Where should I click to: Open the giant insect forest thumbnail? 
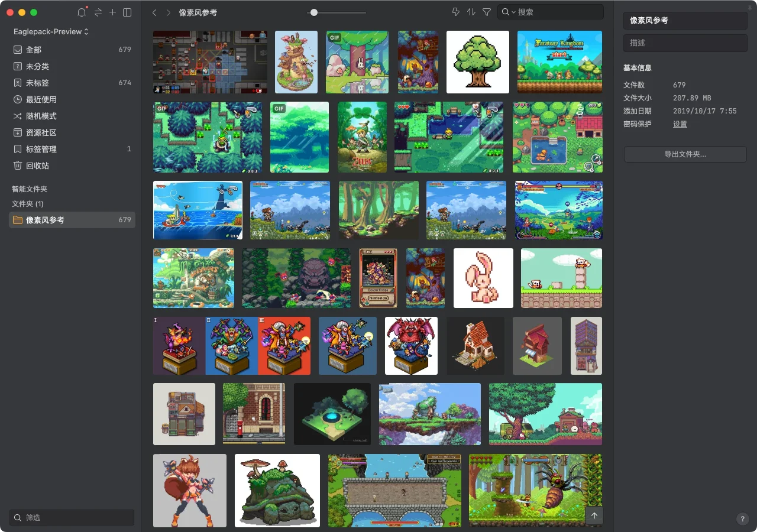click(x=535, y=491)
